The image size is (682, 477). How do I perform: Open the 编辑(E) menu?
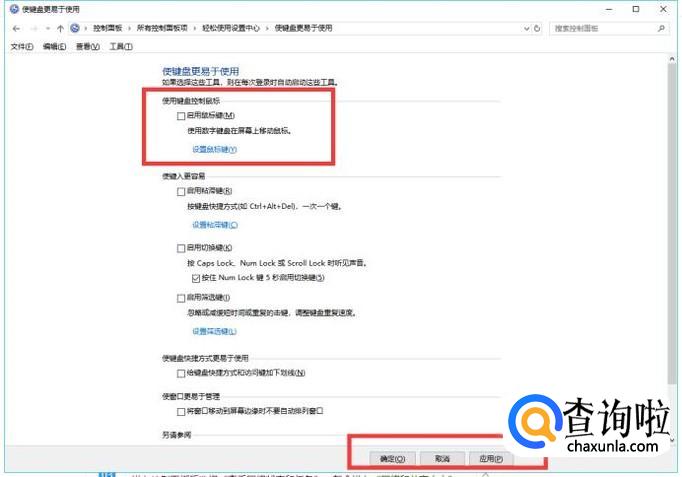click(54, 47)
